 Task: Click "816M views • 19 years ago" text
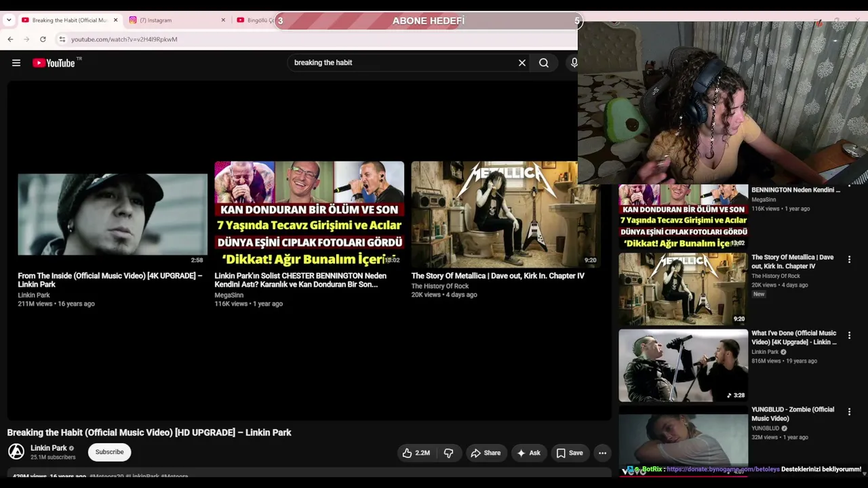[784, 361]
